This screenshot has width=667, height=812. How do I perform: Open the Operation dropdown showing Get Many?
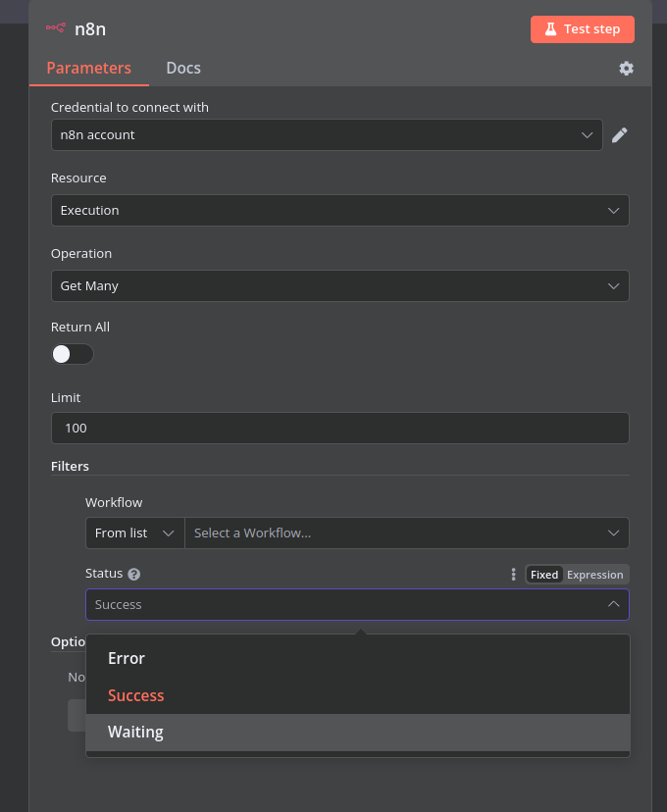[x=340, y=285]
